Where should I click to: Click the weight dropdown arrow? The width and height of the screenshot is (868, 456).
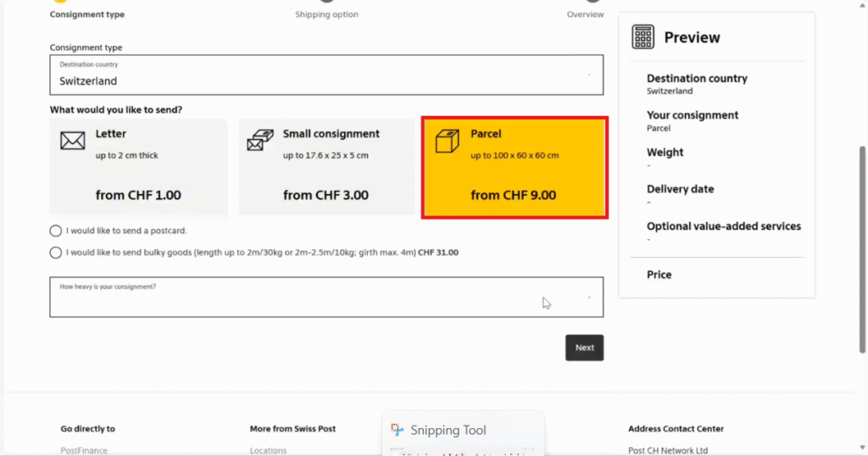point(588,298)
